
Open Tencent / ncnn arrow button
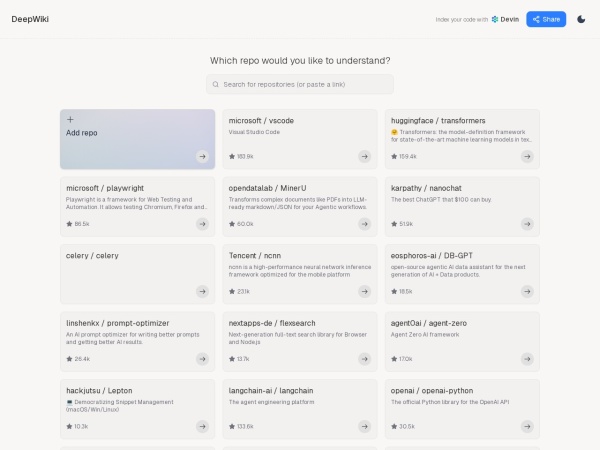[365, 292]
